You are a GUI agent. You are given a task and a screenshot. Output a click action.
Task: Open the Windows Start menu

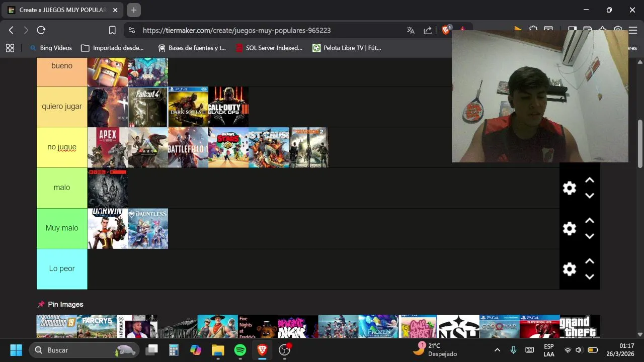click(16, 350)
